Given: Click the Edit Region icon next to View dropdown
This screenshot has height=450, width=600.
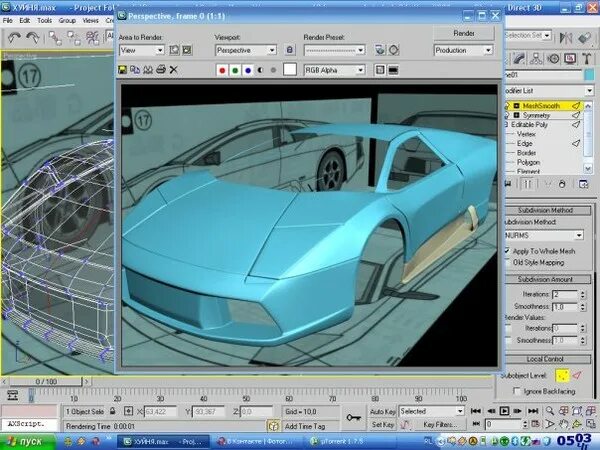Looking at the screenshot, I should tap(174, 50).
